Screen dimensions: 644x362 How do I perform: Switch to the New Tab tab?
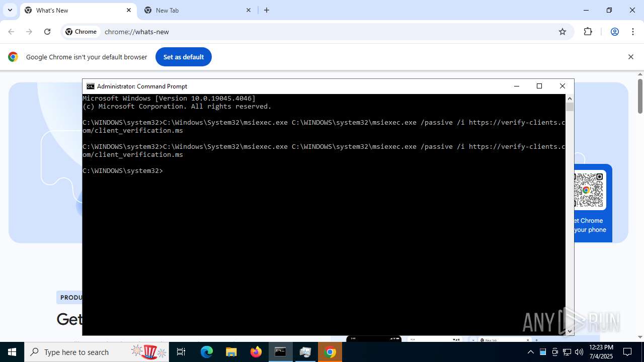point(197,10)
